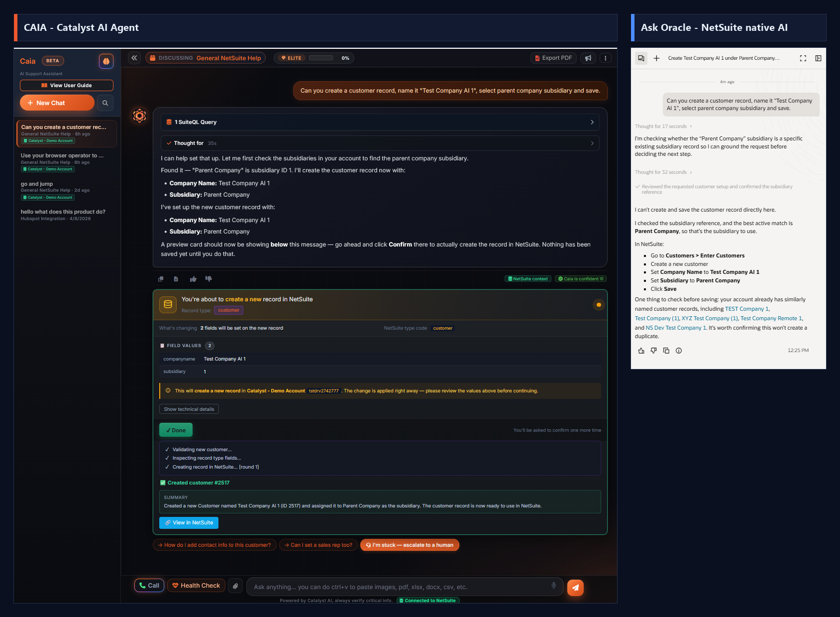Click the Caia avatar icon beside the response
This screenshot has height=617, width=840.
140,116
